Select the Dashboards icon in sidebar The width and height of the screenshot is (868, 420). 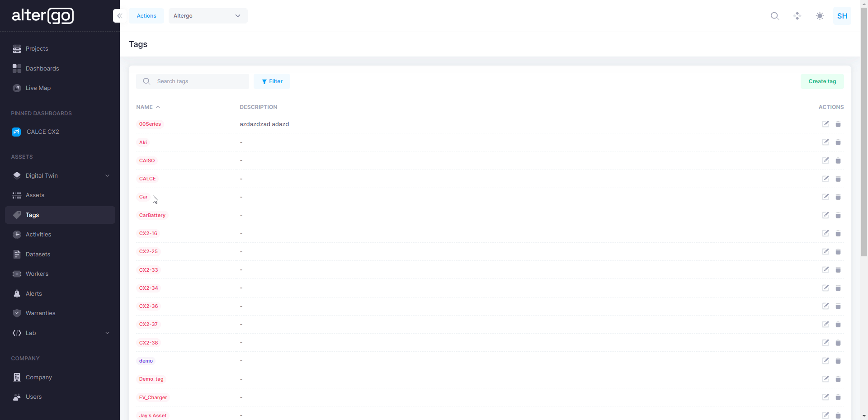coord(17,68)
